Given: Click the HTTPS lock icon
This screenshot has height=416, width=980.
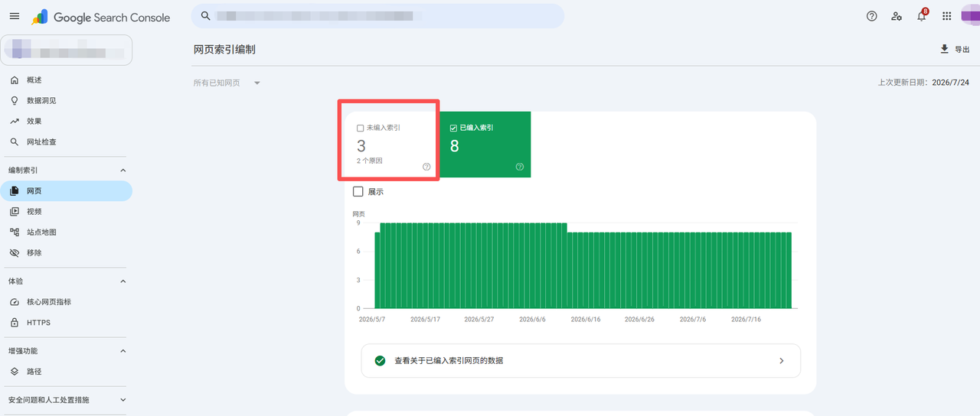Looking at the screenshot, I should point(15,323).
